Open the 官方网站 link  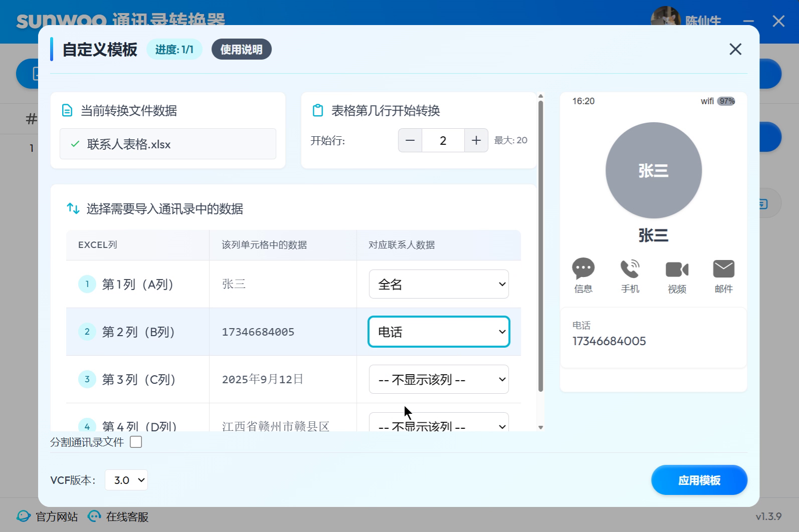tap(57, 516)
